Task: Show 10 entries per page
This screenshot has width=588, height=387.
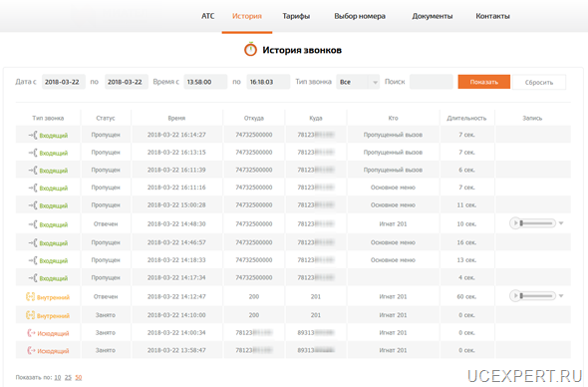Action: 58,377
